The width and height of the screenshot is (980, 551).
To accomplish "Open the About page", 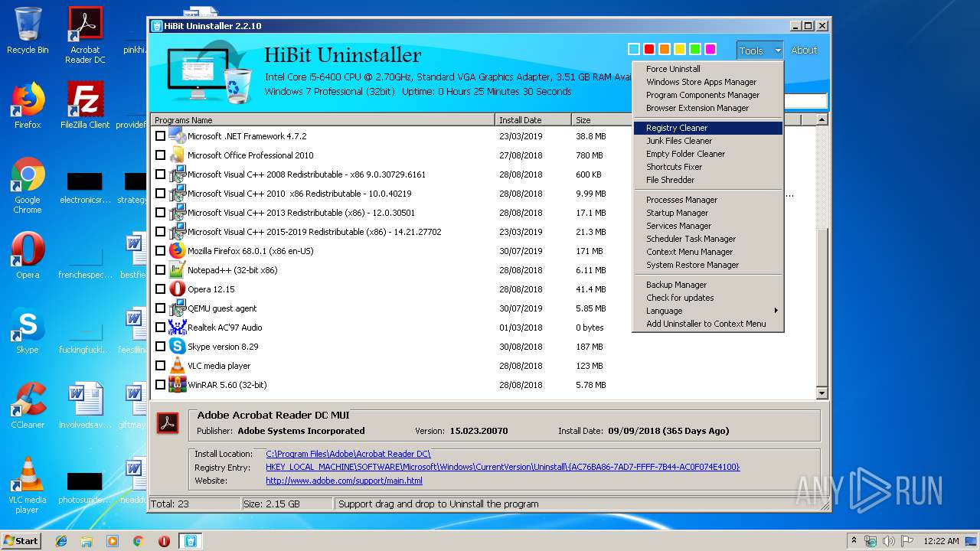I will [x=804, y=51].
